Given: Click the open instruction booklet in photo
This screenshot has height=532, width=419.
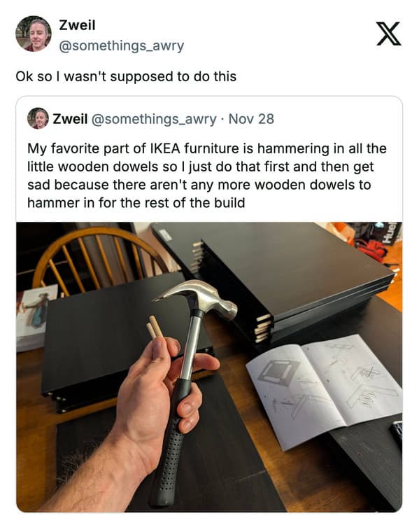Looking at the screenshot, I should click(x=325, y=390).
